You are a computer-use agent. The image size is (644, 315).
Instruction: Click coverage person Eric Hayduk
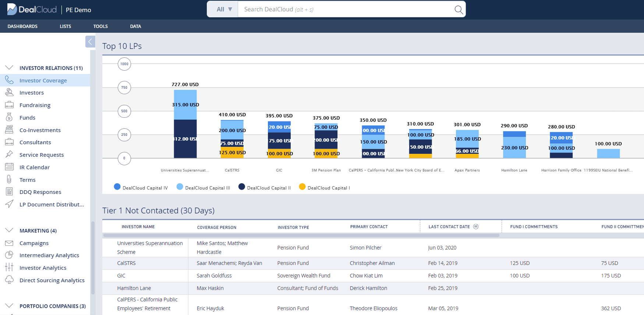pos(210,308)
